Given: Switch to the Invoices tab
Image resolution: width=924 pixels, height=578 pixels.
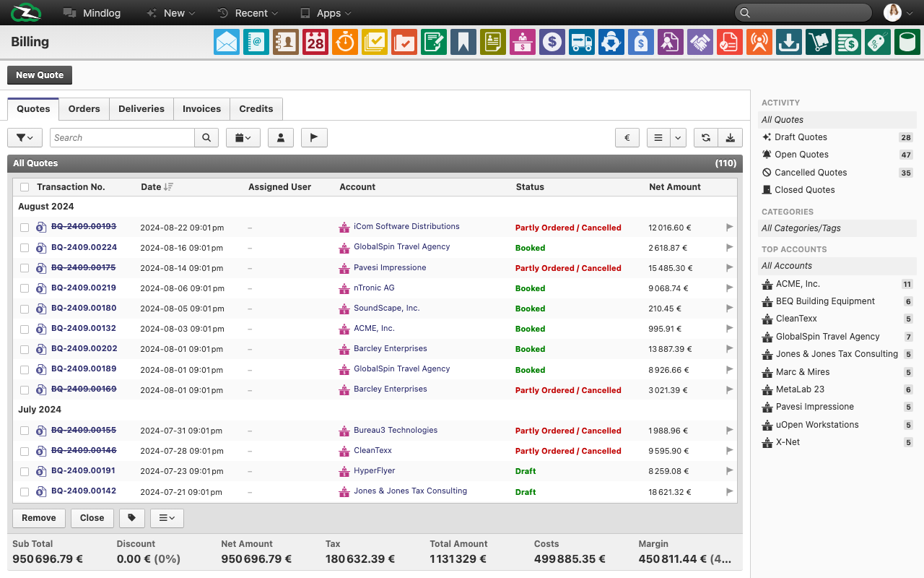Looking at the screenshot, I should pyautogui.click(x=201, y=109).
